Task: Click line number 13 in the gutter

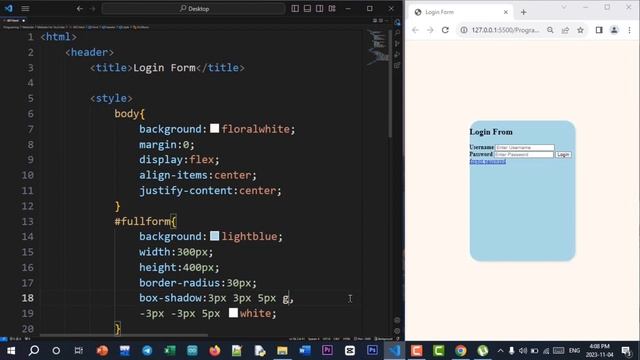Action: pos(27,221)
